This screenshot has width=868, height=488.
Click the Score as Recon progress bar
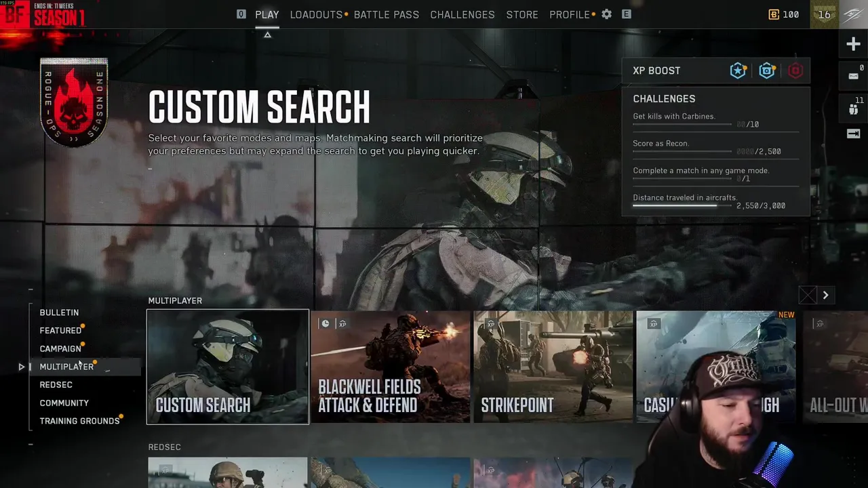[682, 152]
